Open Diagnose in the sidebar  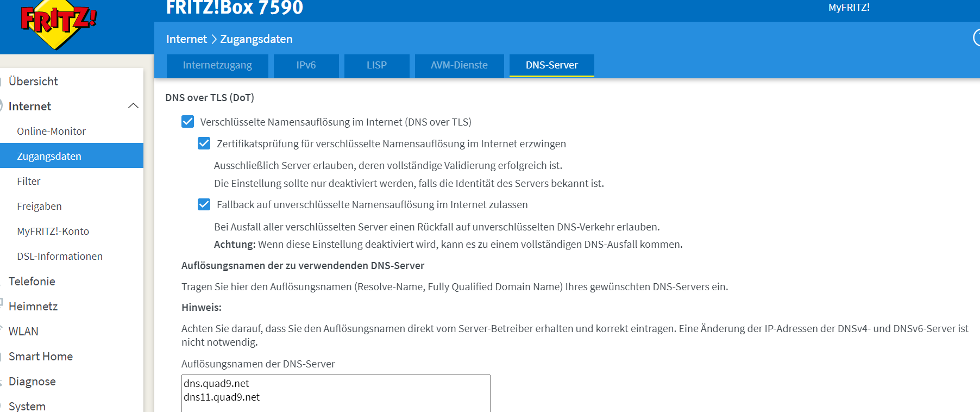tap(32, 381)
